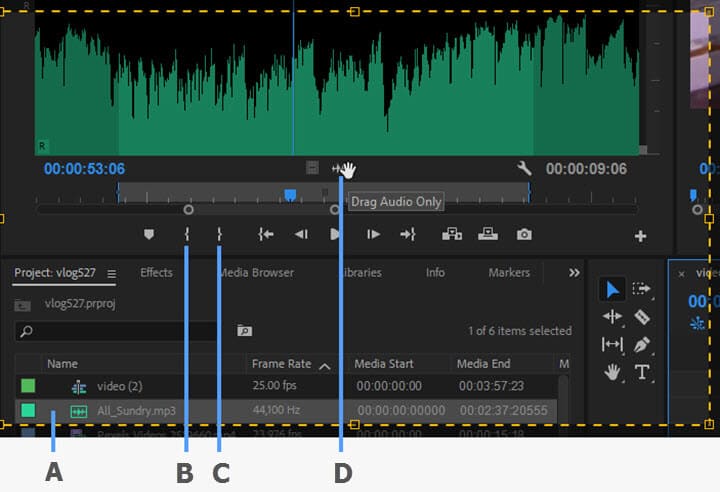The height and width of the screenshot is (492, 720).
Task: Select the Track Select Forward tool
Action: [x=642, y=289]
